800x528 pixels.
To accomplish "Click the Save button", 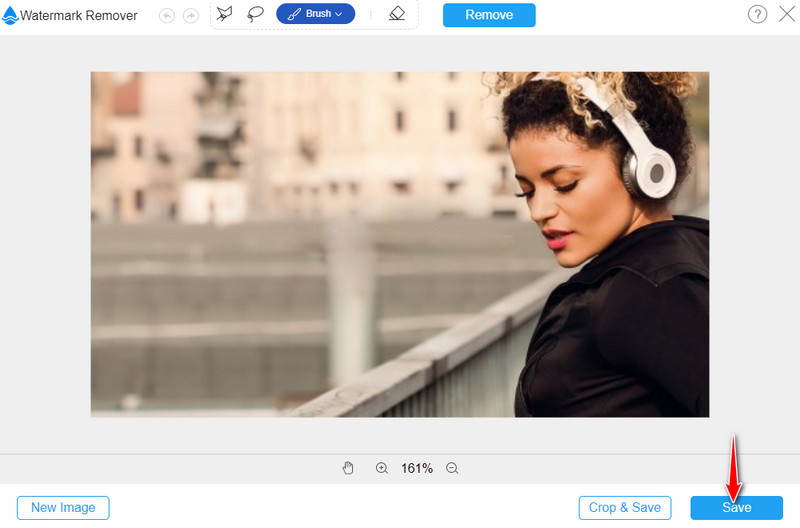I will coord(736,507).
